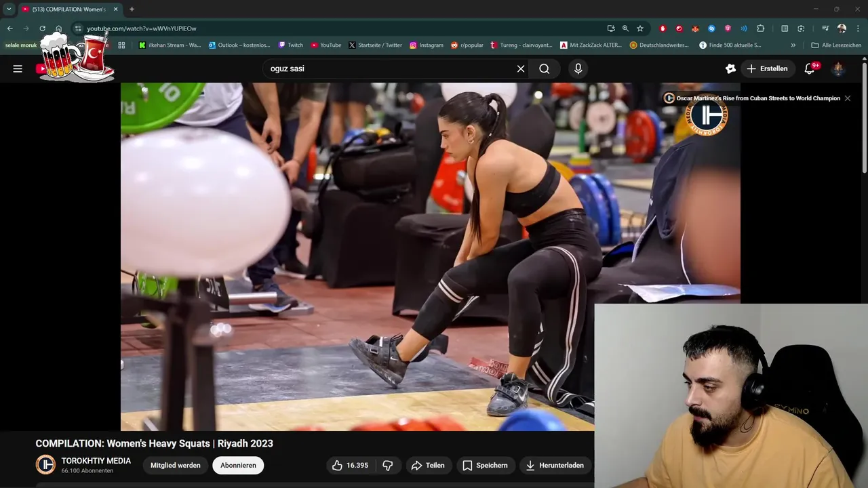Screen dimensions: 868x488
Task: Open the YouTube notifications bell
Action: (x=810, y=68)
